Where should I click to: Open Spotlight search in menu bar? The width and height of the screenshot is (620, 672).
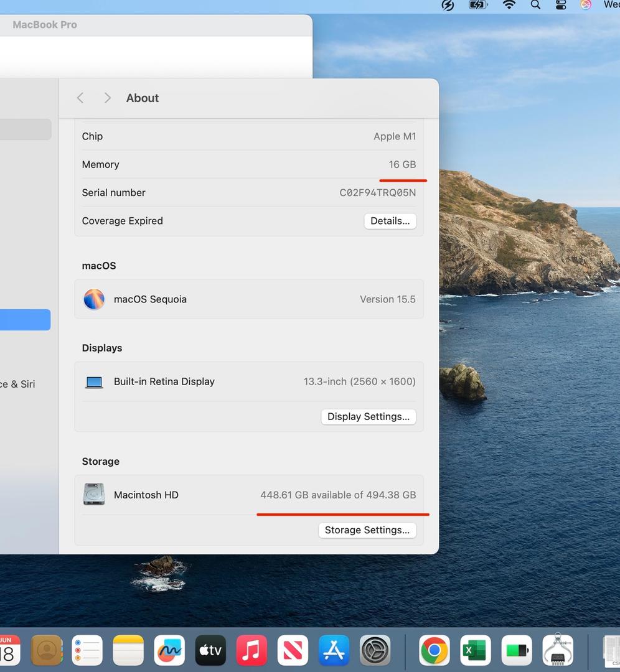click(535, 6)
